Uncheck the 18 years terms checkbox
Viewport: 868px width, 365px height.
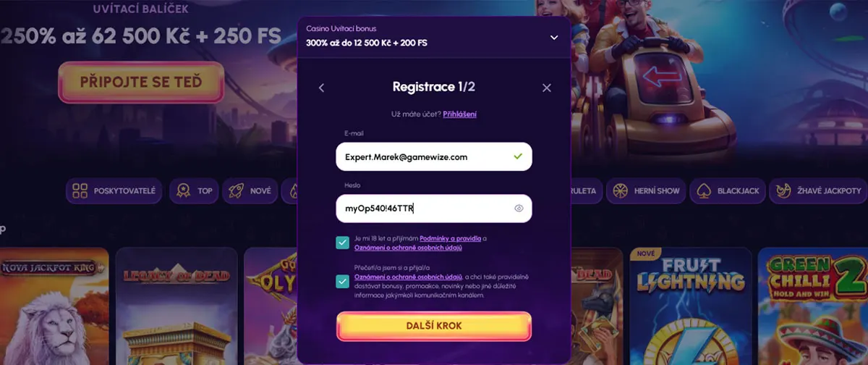[343, 243]
